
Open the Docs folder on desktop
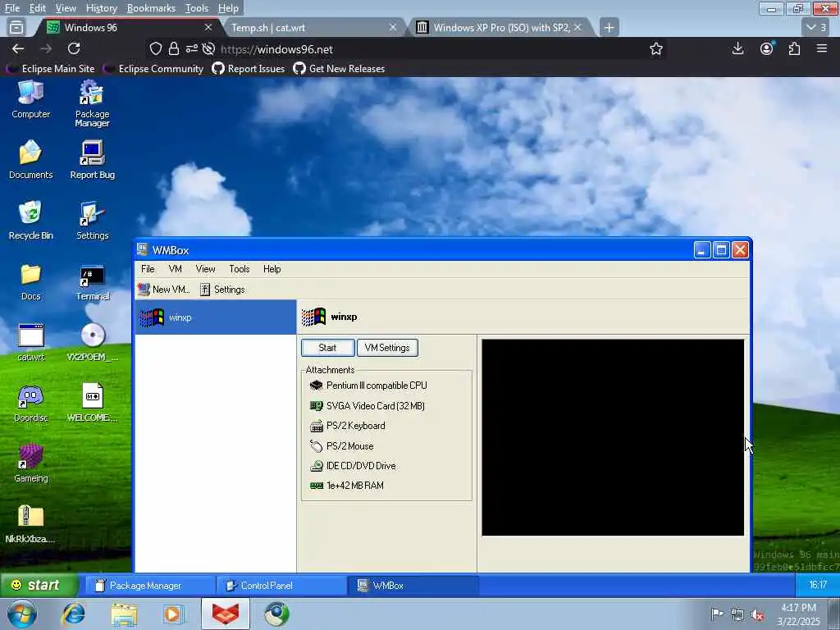click(x=30, y=281)
